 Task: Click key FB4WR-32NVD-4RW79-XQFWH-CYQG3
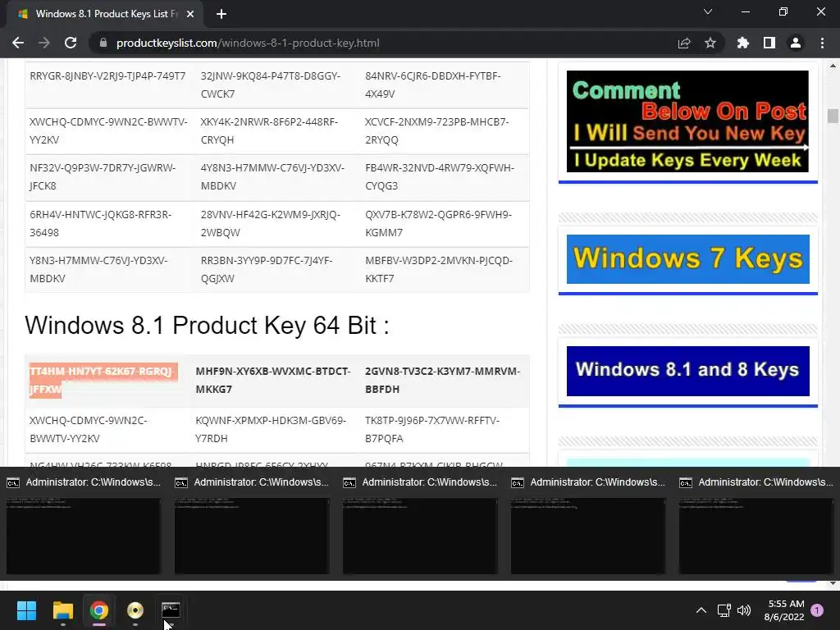(x=440, y=177)
